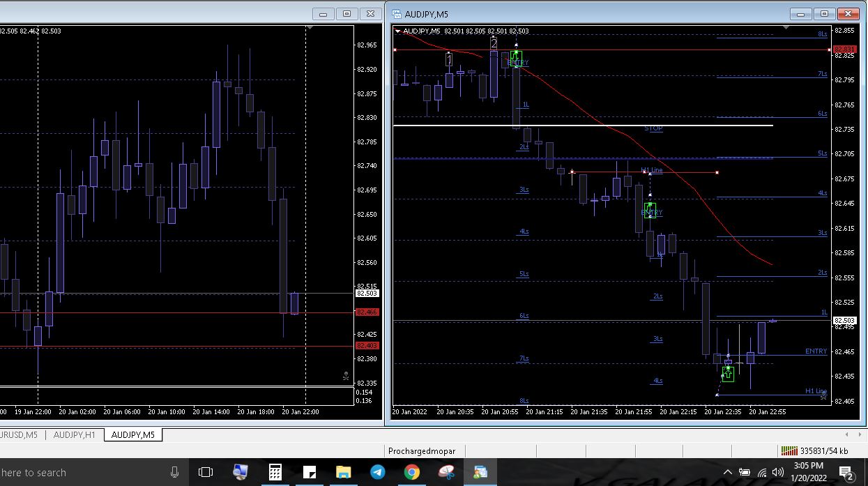Minimize the AUDJPY,M5 chart window
The width and height of the screenshot is (868, 486).
801,14
